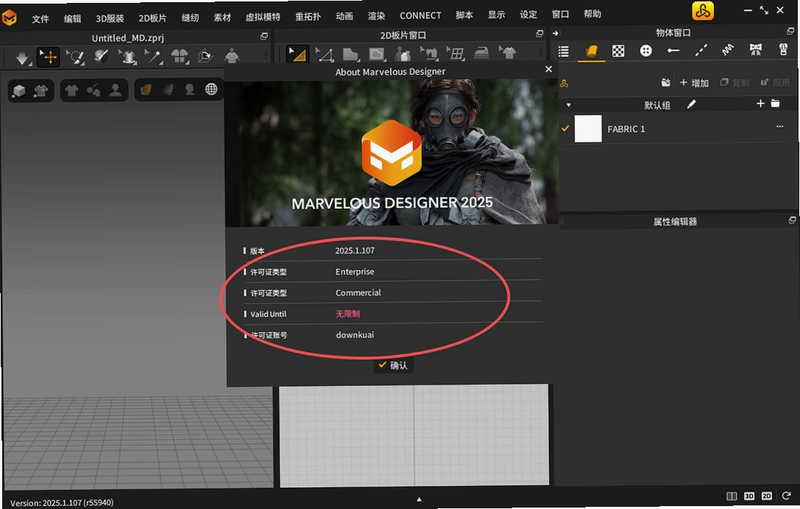The height and width of the screenshot is (509, 800).
Task: Select the Edit Texture grid tool
Action: [456, 53]
